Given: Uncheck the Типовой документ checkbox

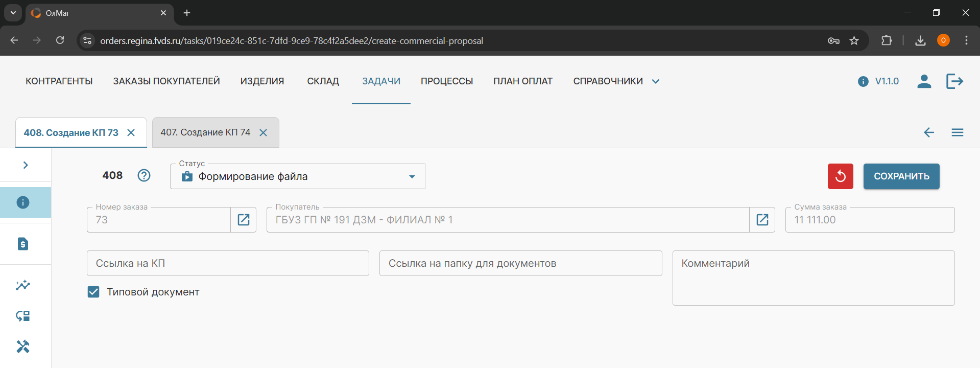Looking at the screenshot, I should pos(93,292).
